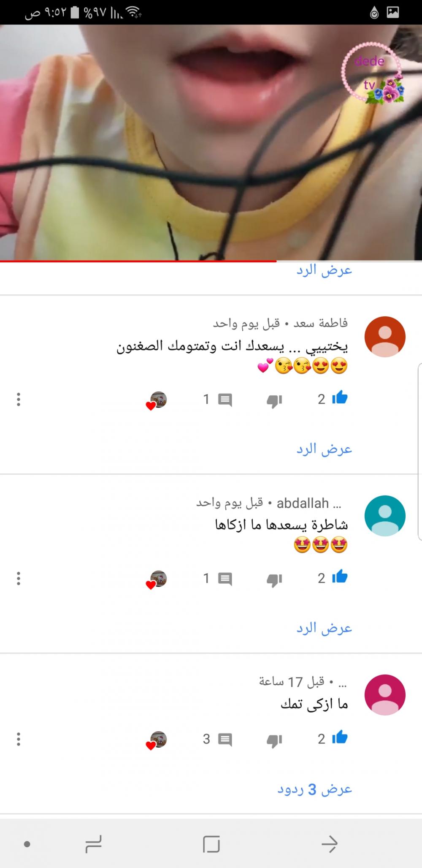Like the 'ما ازكى تمك' comment
The height and width of the screenshot is (868, 422).
tap(340, 738)
